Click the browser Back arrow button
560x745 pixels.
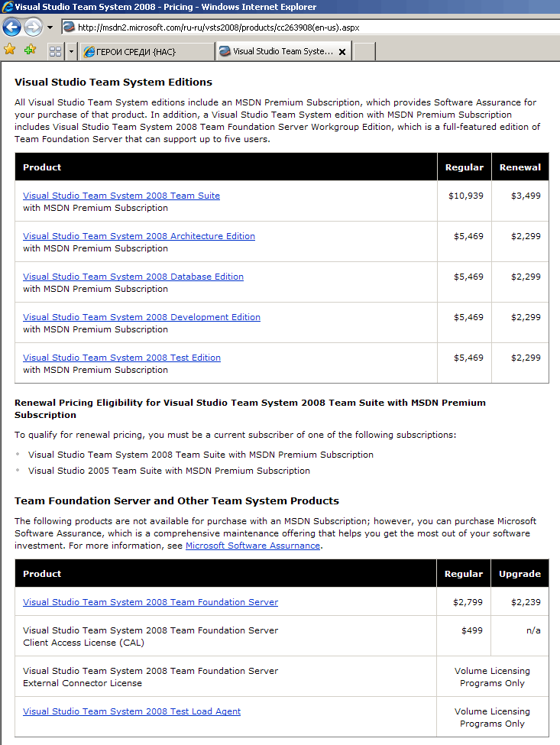click(x=11, y=28)
